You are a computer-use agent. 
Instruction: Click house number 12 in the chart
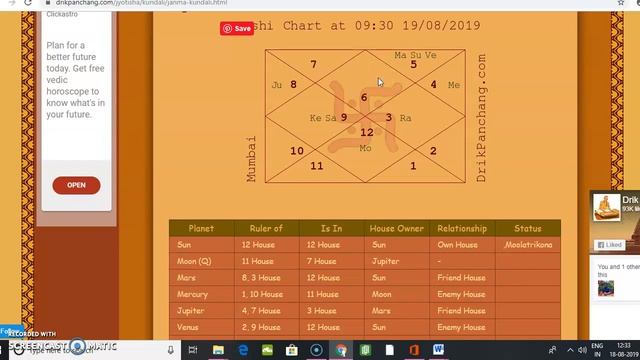coord(367,132)
